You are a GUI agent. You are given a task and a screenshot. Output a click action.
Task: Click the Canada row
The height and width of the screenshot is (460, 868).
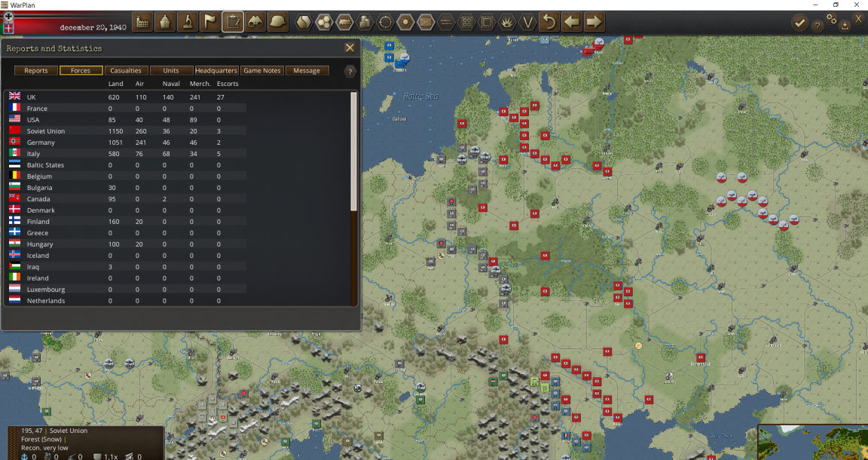pos(127,199)
